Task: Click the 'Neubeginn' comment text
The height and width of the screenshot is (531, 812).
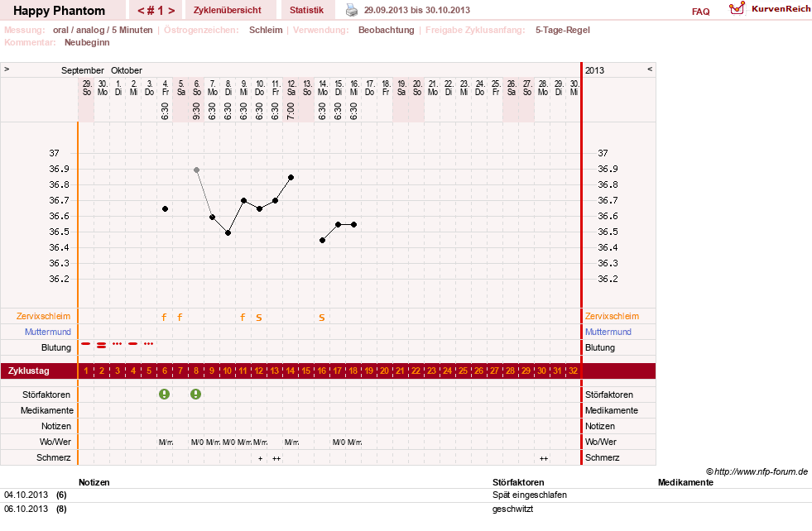Action: pos(87,42)
